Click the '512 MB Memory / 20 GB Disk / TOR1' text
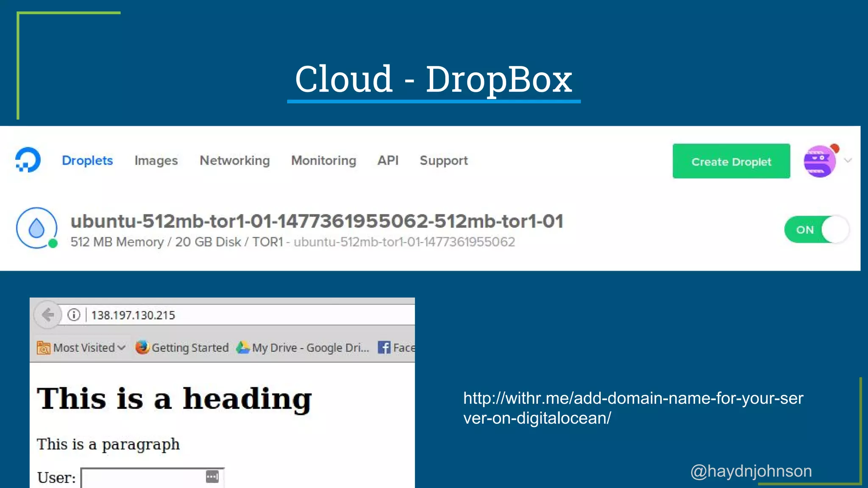This screenshot has width=868, height=488. pos(177,242)
